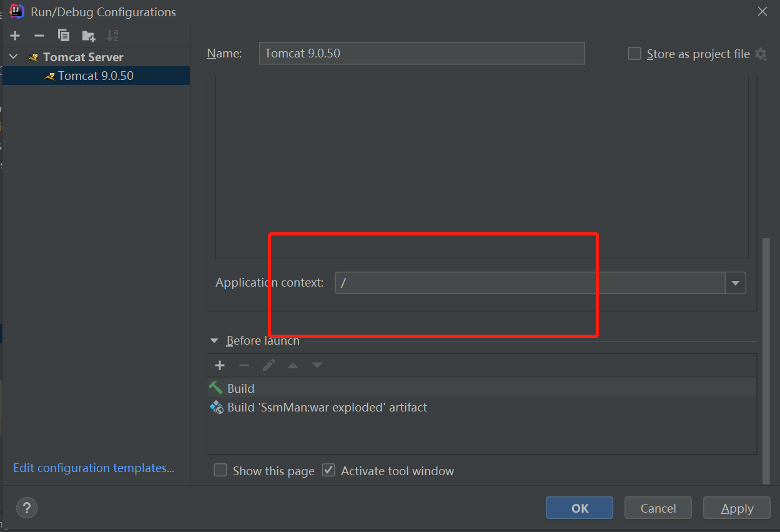This screenshot has height=532, width=780.
Task: Select the Build launch task row
Action: (481, 388)
